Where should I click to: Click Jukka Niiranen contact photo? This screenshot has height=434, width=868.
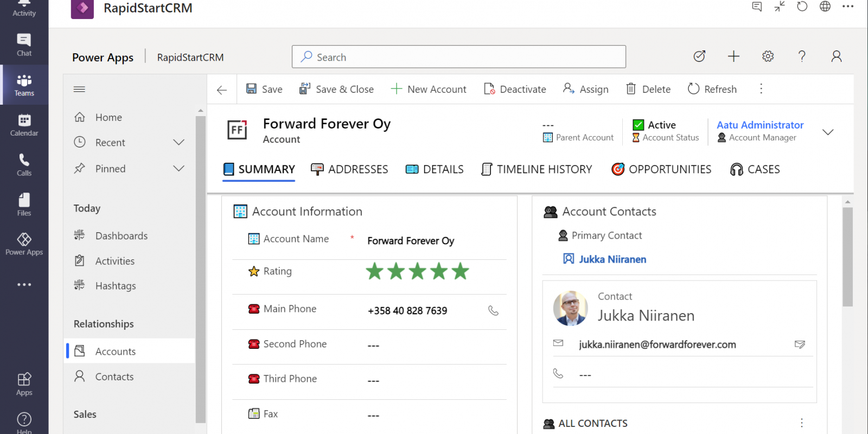click(x=570, y=308)
